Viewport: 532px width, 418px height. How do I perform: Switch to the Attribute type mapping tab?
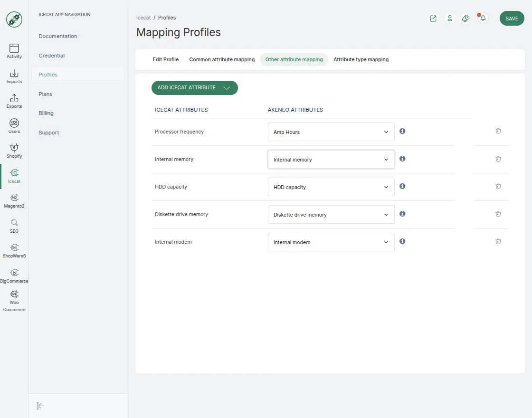tap(361, 59)
